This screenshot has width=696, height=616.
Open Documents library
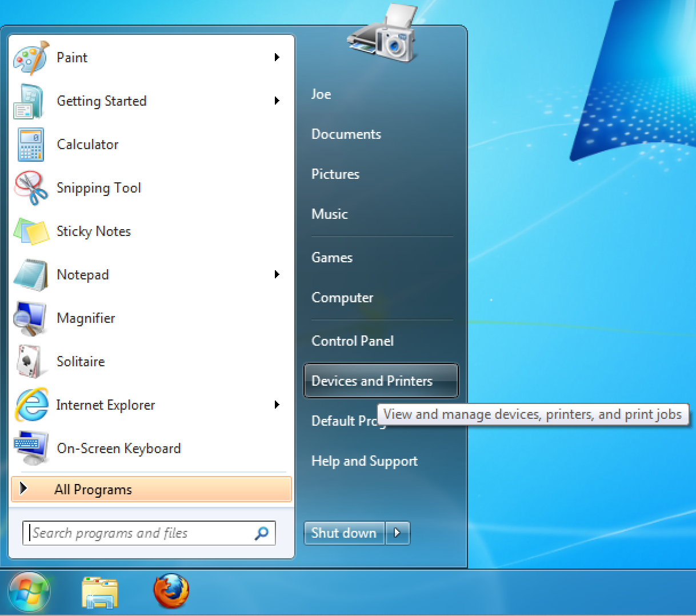(346, 134)
